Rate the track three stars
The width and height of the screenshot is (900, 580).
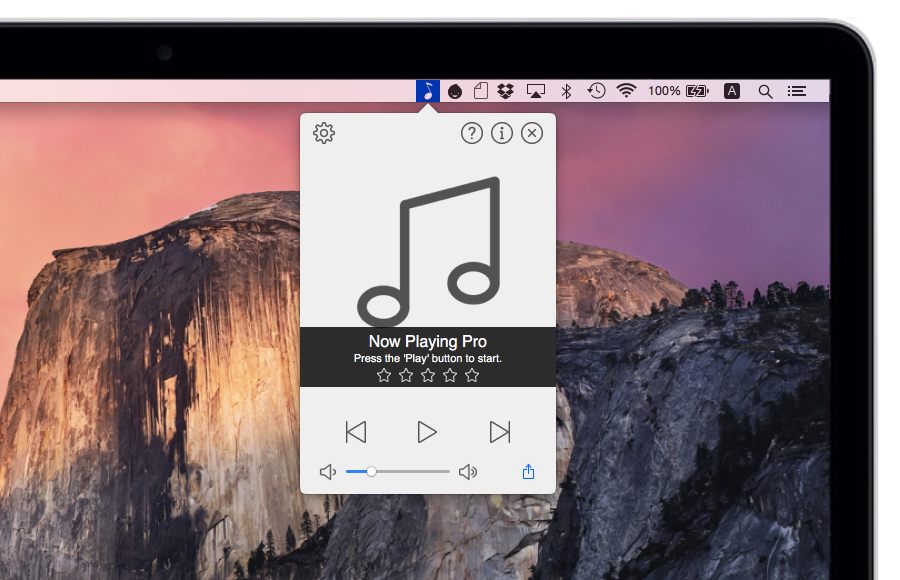click(x=428, y=376)
